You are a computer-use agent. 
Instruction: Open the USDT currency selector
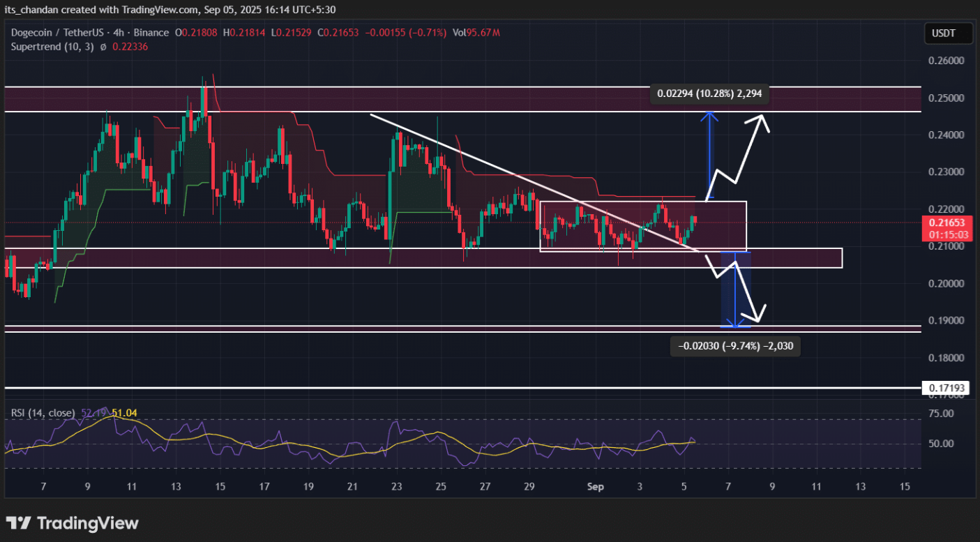(x=943, y=33)
